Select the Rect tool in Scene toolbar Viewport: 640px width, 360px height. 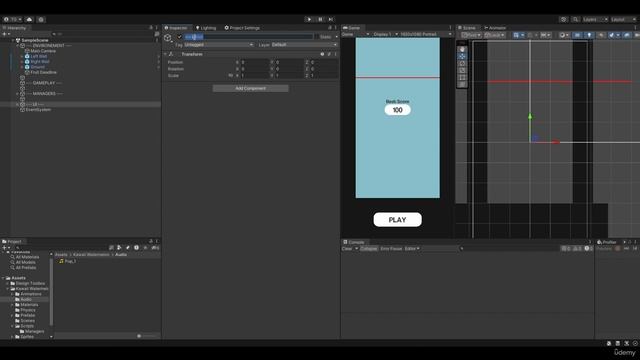pos(462,77)
